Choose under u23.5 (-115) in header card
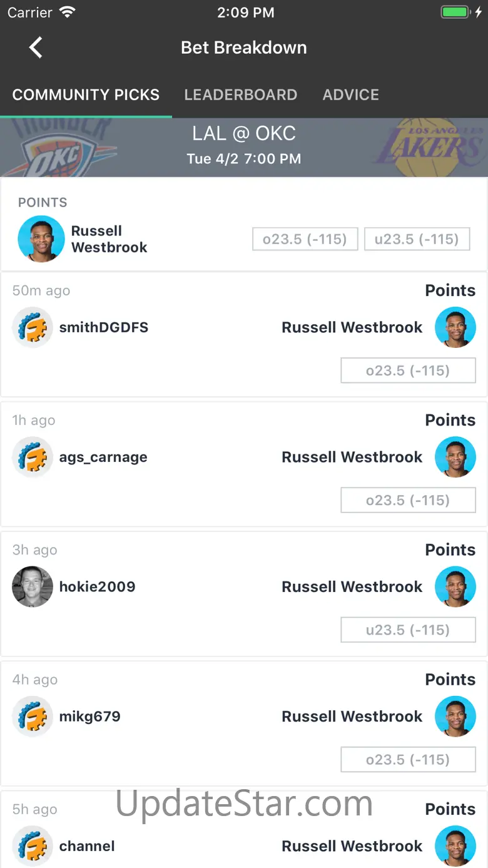Image resolution: width=488 pixels, height=868 pixels. point(417,239)
